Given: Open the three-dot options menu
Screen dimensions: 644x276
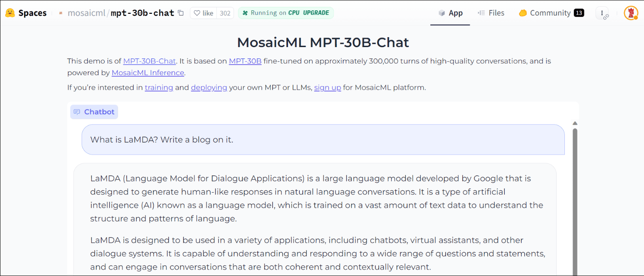Looking at the screenshot, I should (x=602, y=13).
